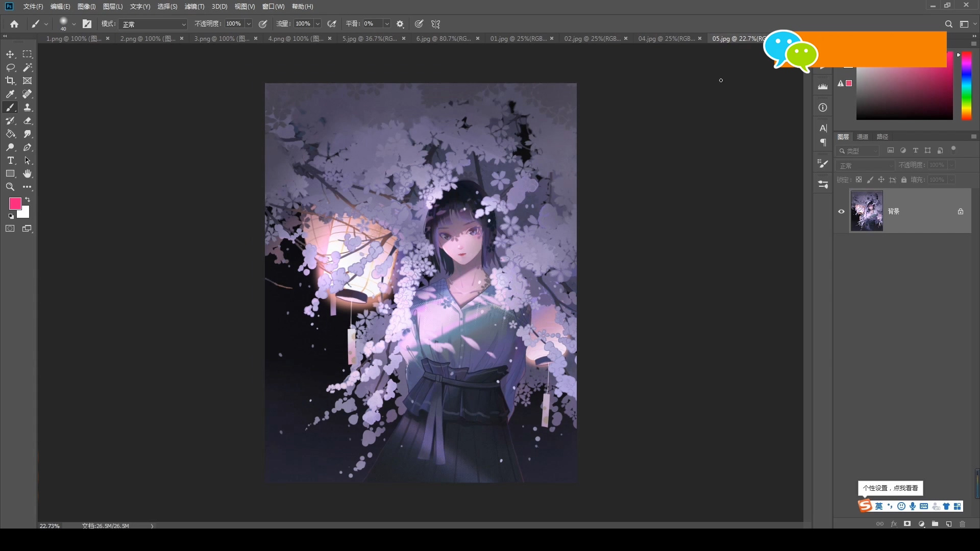
Task: Select the Zoom tool
Action: coord(10,187)
